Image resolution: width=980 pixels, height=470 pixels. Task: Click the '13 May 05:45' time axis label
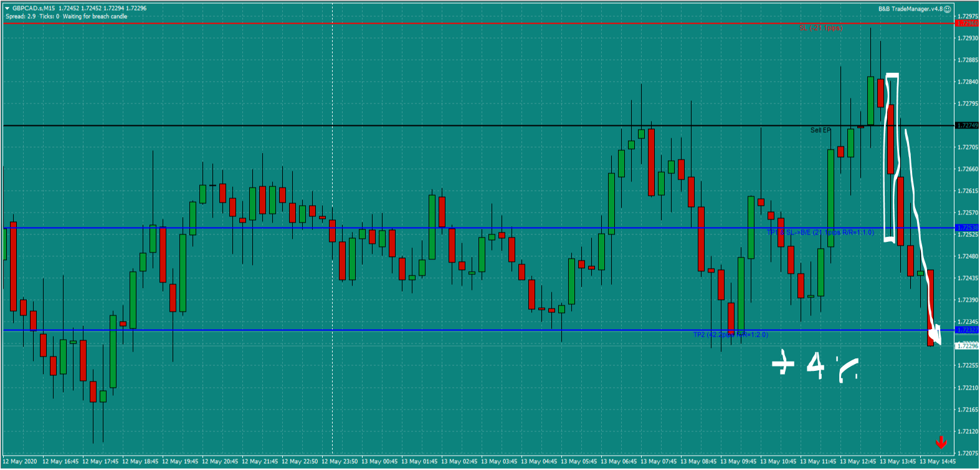[x=579, y=461]
